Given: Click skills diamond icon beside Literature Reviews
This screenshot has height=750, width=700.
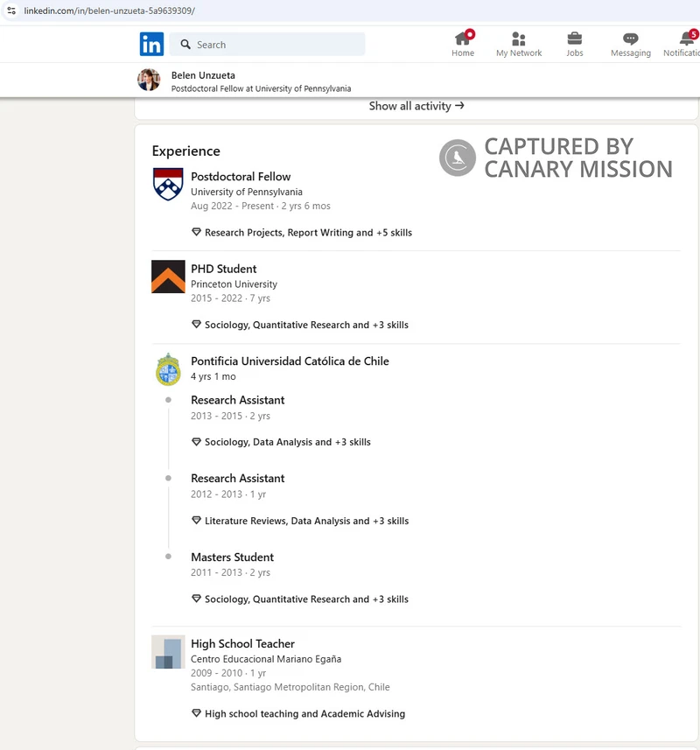Looking at the screenshot, I should [196, 520].
